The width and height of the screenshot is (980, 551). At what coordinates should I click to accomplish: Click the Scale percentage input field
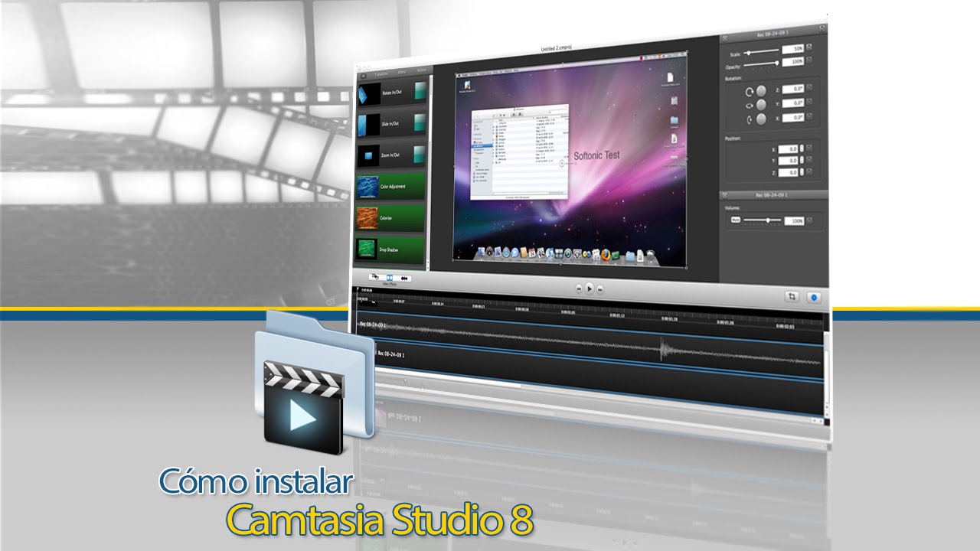coord(792,49)
